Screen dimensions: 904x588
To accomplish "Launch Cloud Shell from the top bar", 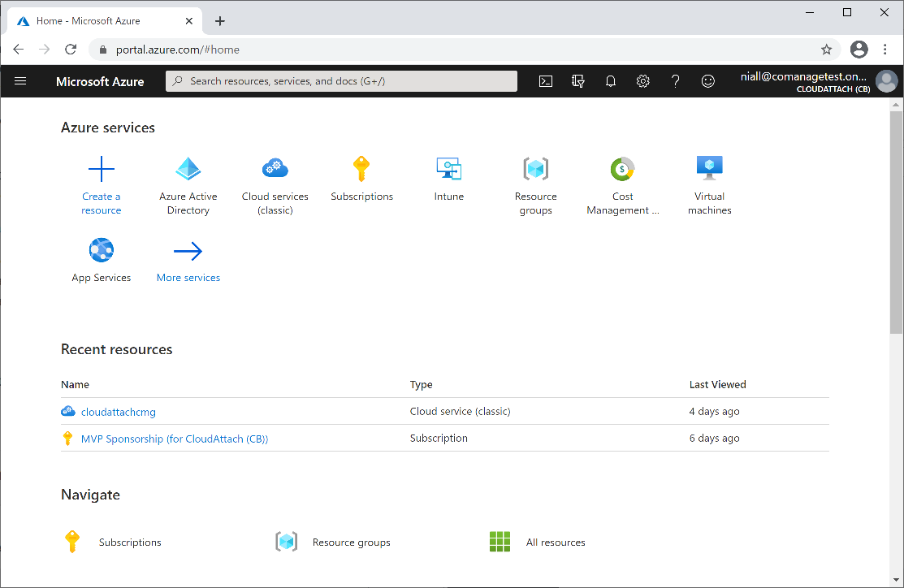I will [x=545, y=81].
